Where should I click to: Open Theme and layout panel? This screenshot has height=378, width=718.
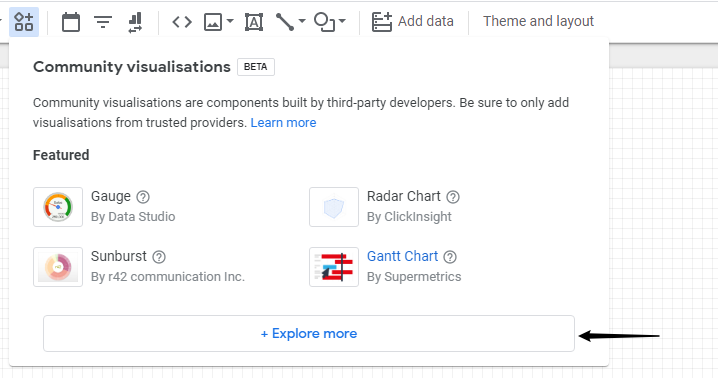coord(538,21)
